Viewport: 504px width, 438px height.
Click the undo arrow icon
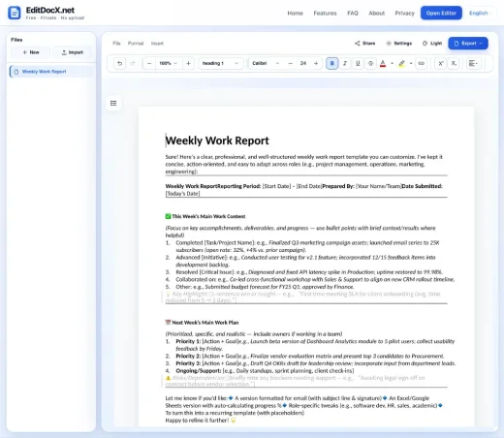pyautogui.click(x=120, y=63)
